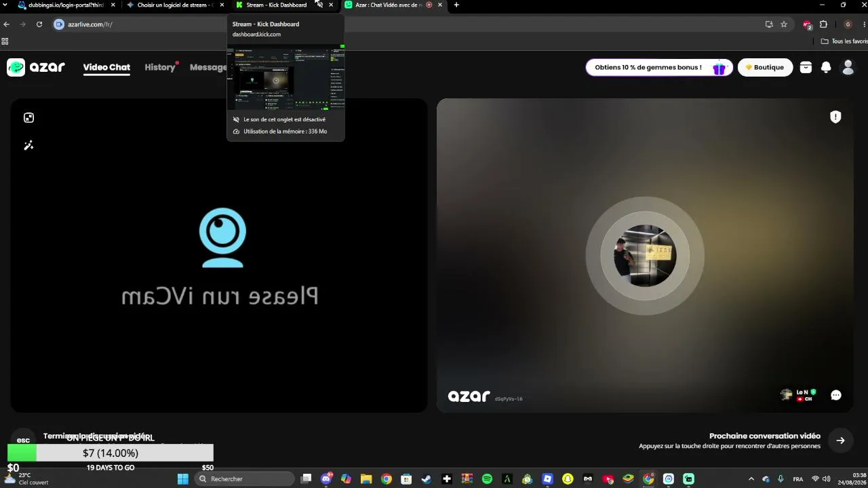Click the partner's circular profile photo
This screenshot has height=488, width=868.
[x=645, y=256]
